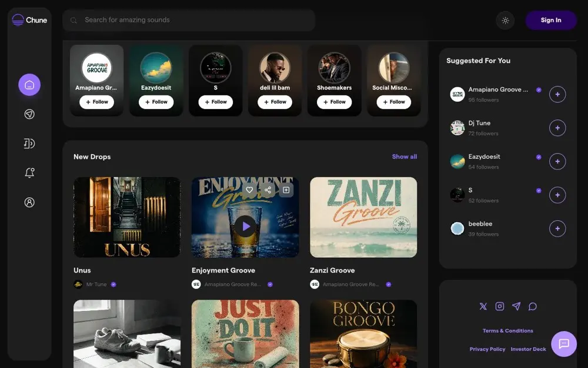Open the sneakers black-and-white cover
Screen dimensions: 588x368
point(127,334)
